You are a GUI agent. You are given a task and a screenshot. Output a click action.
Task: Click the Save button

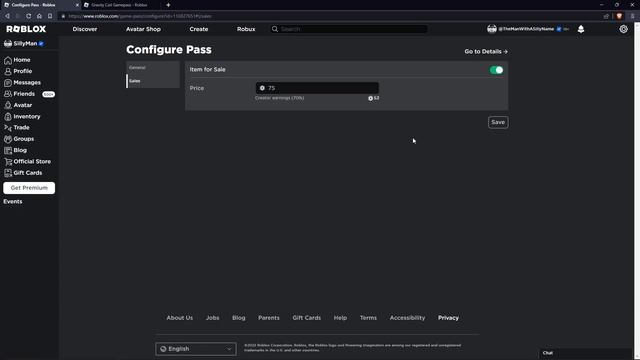tap(498, 122)
